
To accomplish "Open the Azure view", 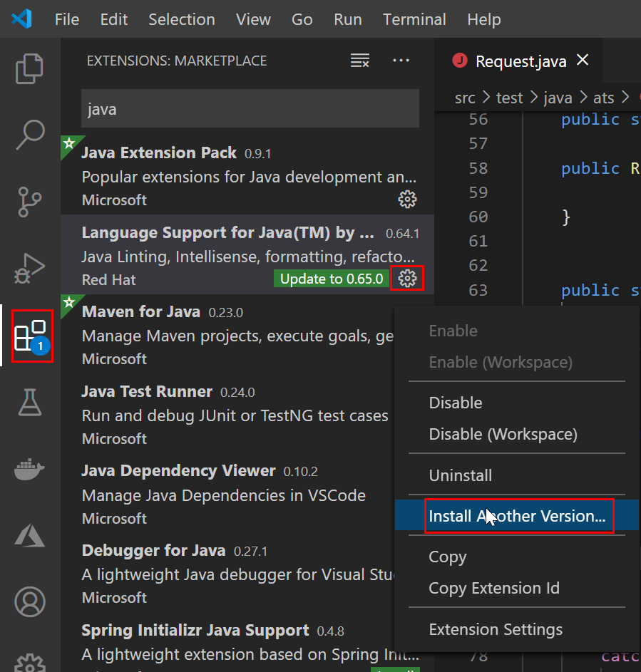I will (29, 535).
